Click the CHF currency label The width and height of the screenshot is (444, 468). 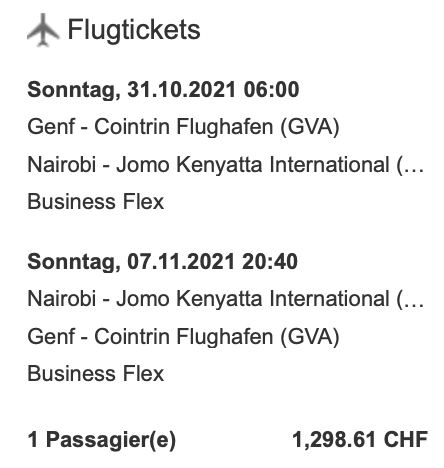click(406, 439)
